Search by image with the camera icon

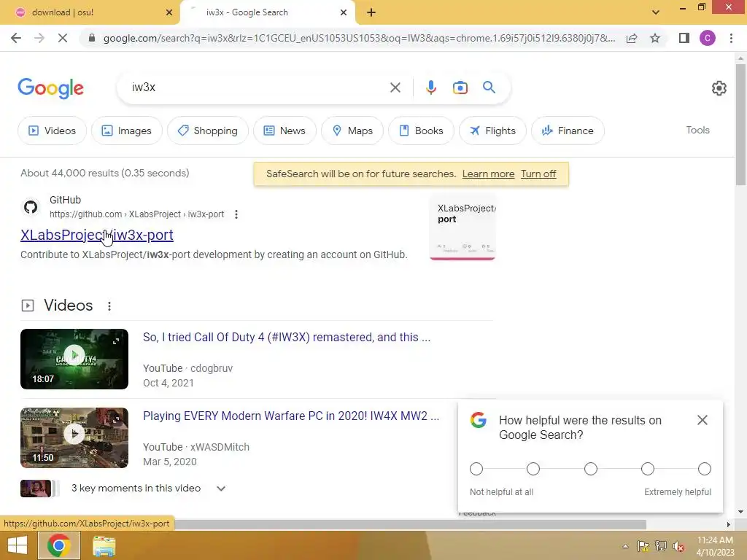[x=460, y=87]
